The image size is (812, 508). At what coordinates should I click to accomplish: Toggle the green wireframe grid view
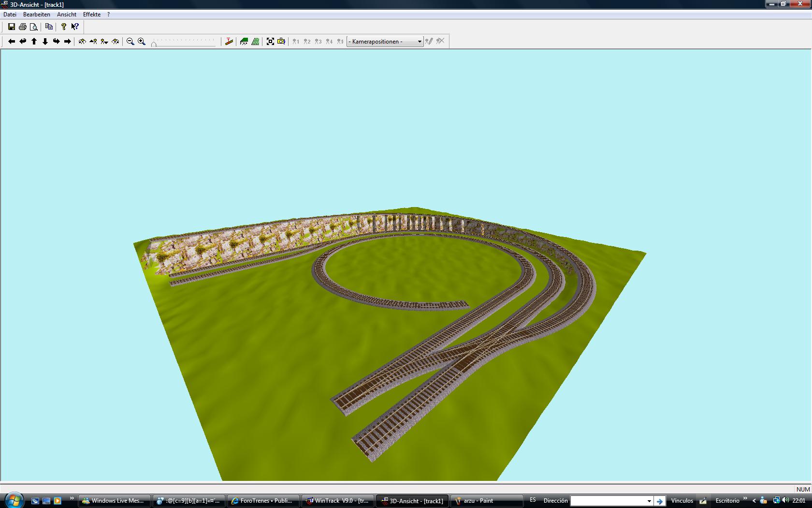click(255, 42)
